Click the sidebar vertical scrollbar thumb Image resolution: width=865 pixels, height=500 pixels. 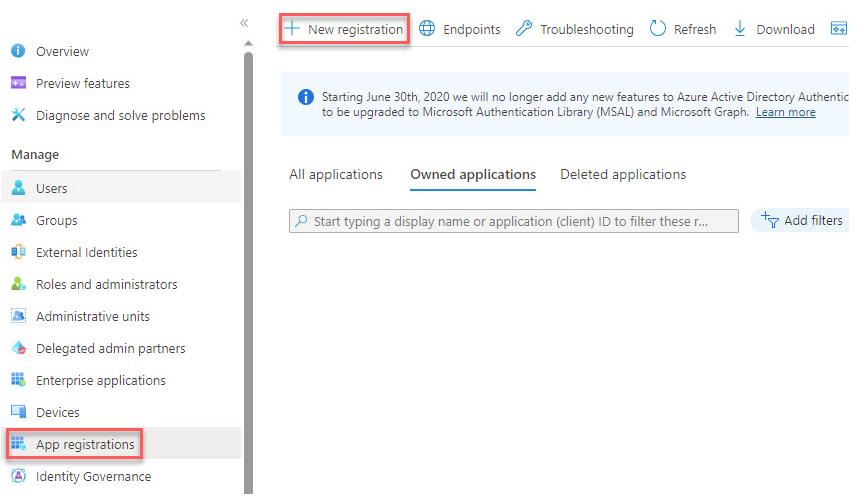pyautogui.click(x=248, y=273)
